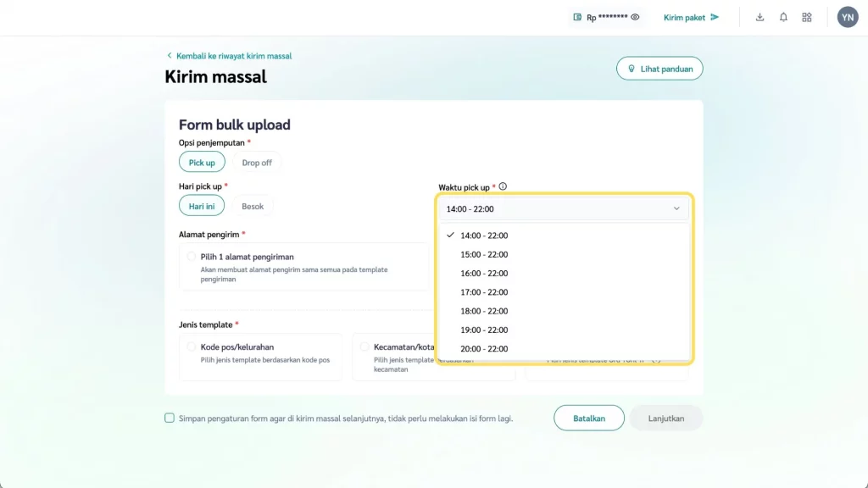Click the YN profile avatar
This screenshot has height=488, width=868.
(848, 17)
